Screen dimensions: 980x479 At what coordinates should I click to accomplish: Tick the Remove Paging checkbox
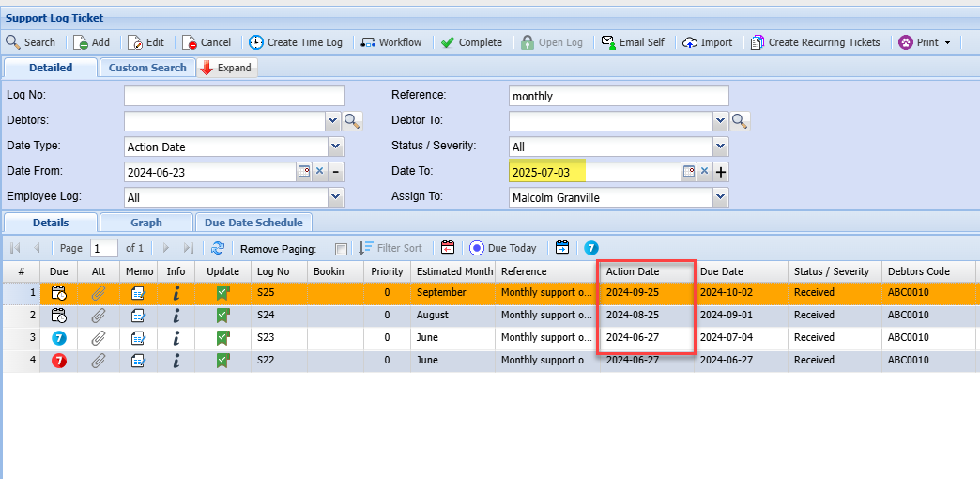(341, 249)
